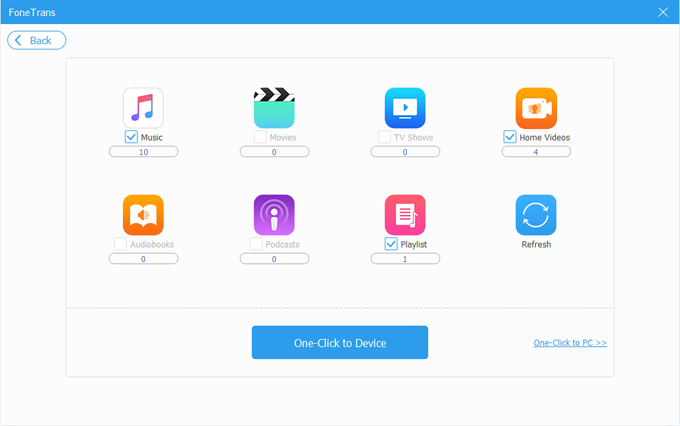The image size is (680, 426).
Task: Click the Music app icon
Action: click(143, 107)
